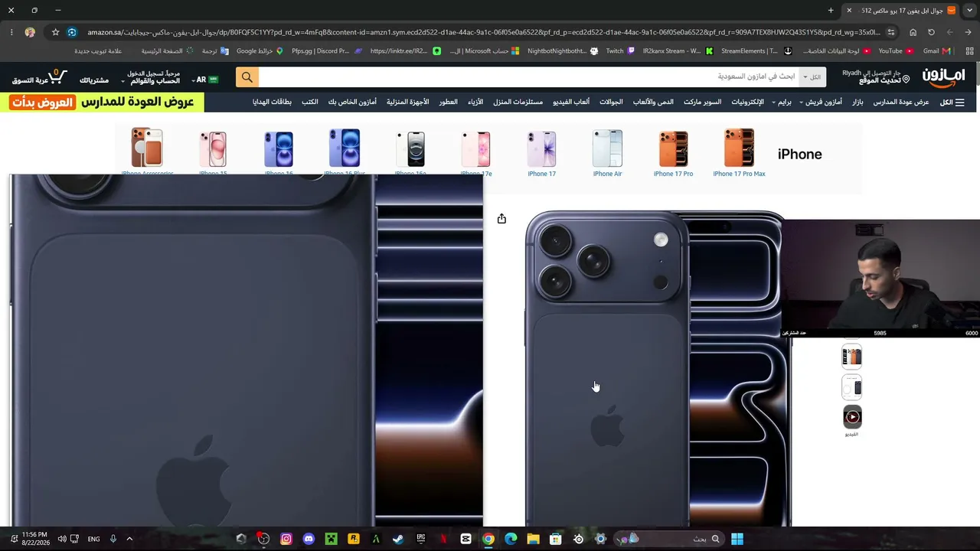Open the search category dropdown
Screen dimensions: 980x551
pos(812,77)
